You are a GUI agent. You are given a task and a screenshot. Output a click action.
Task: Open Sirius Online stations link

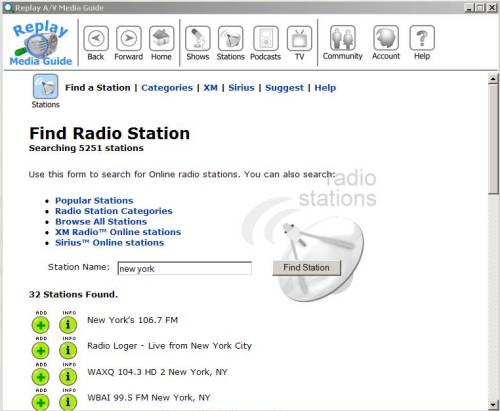tap(109, 243)
